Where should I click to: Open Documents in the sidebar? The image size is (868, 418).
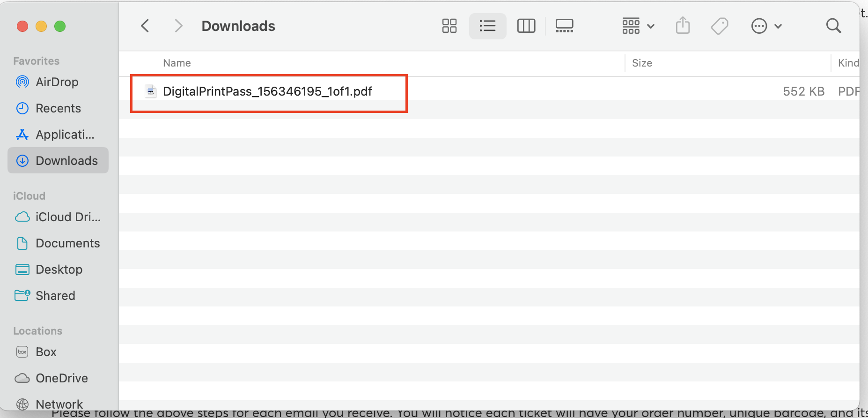point(58,243)
